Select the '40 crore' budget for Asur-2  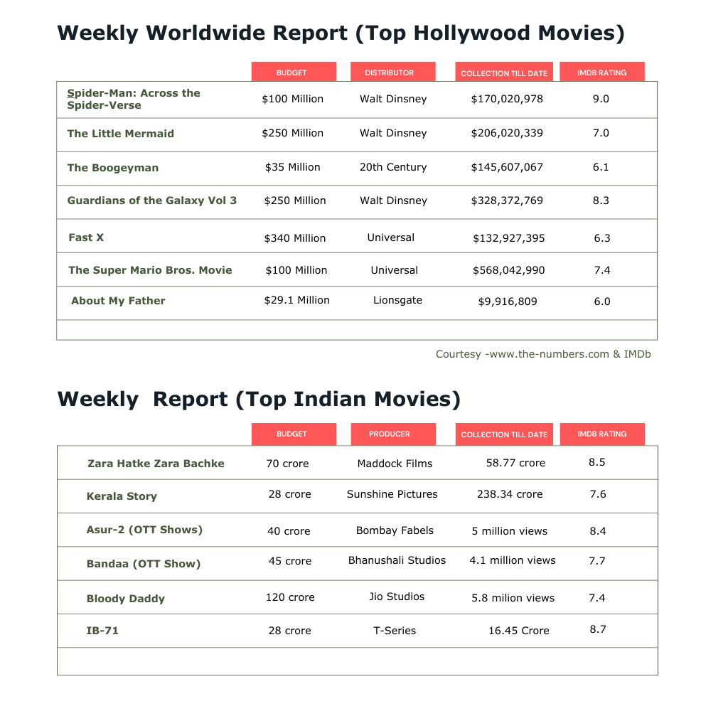289,531
